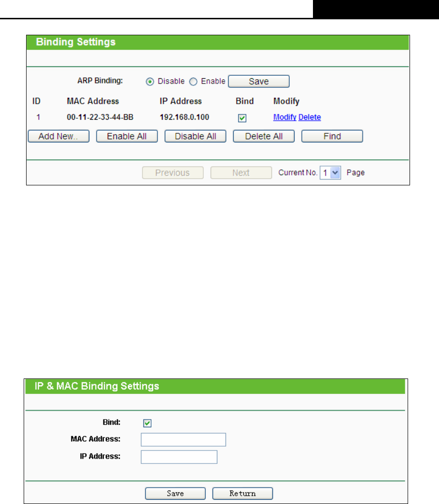The height and width of the screenshot is (504, 439).
Task: Click the Bind column header
Action: (245, 101)
